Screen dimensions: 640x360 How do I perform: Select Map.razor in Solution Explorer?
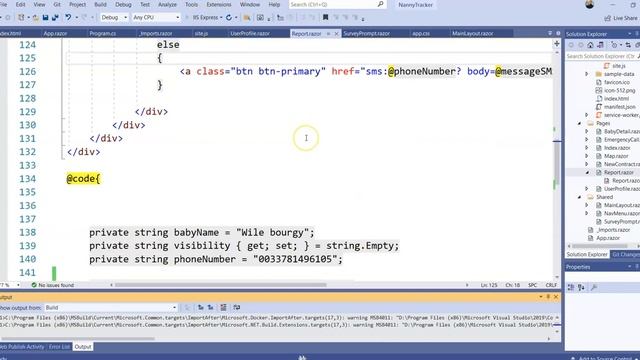click(616, 156)
